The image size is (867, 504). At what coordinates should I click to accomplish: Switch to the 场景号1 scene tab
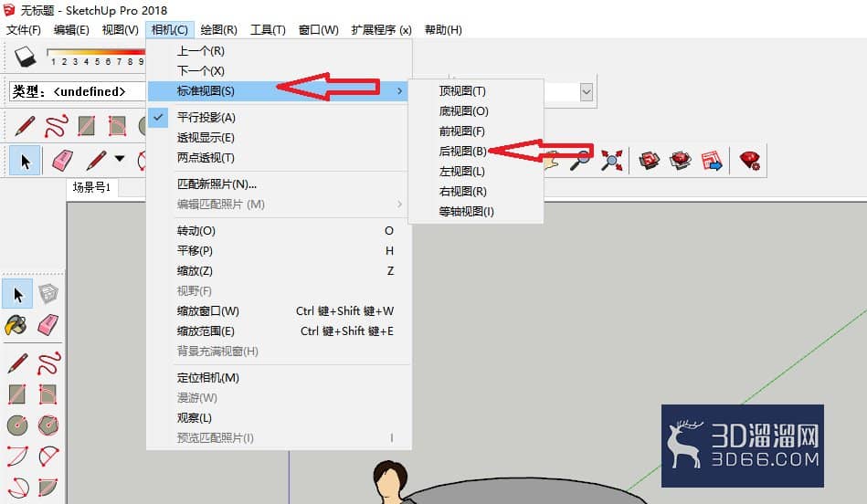tap(91, 187)
